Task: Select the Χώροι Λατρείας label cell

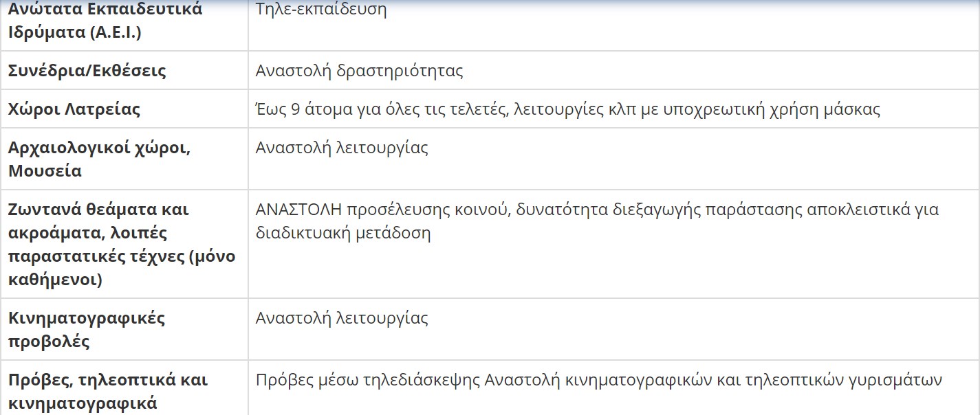Action: (x=74, y=109)
